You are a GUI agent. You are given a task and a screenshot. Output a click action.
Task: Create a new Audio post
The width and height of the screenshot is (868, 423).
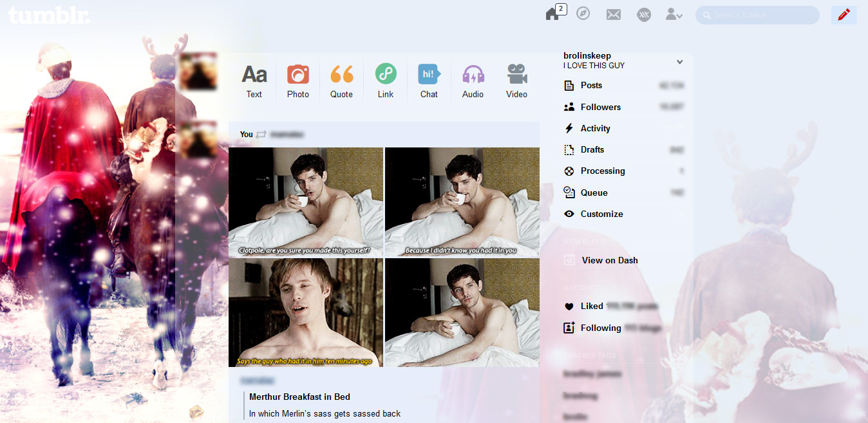473,81
